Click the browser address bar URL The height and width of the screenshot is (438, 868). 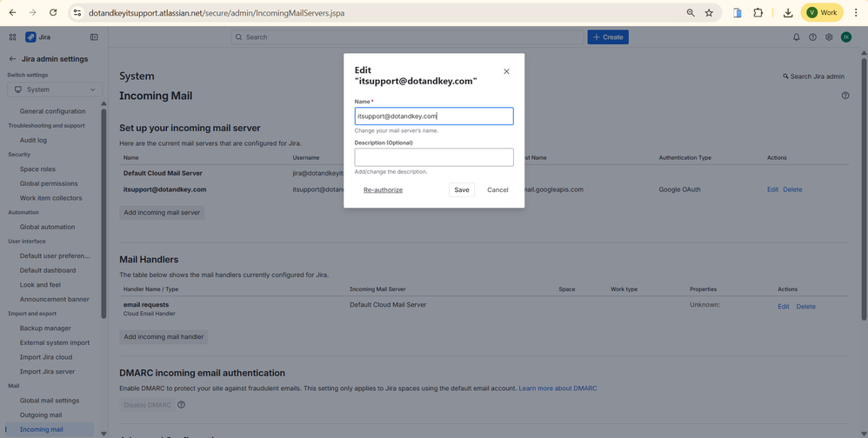tap(217, 12)
